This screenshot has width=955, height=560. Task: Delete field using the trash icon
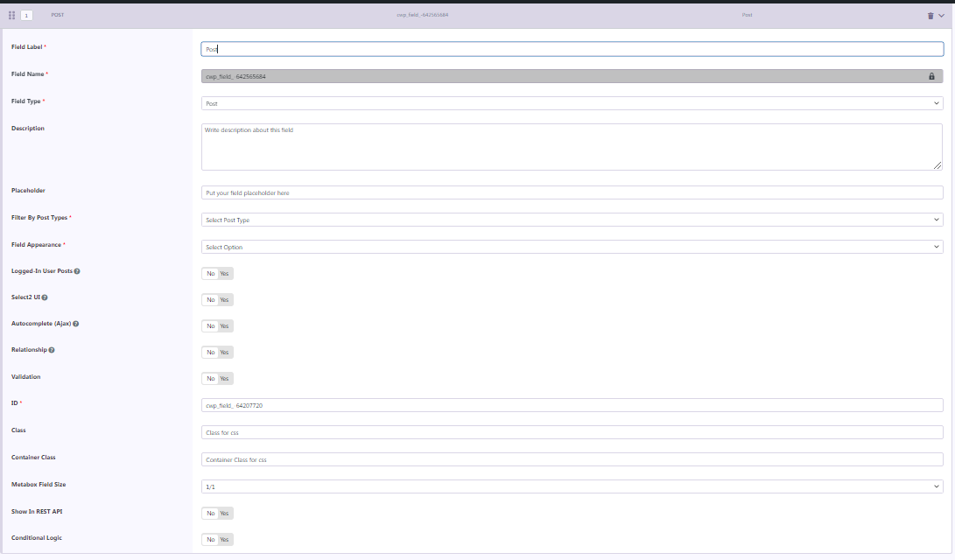pos(930,16)
